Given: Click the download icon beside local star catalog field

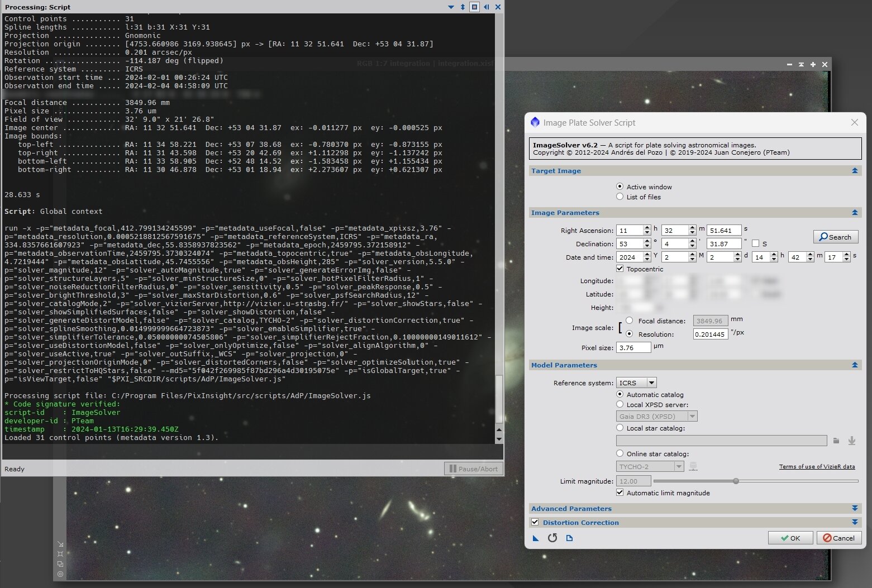Looking at the screenshot, I should [852, 441].
